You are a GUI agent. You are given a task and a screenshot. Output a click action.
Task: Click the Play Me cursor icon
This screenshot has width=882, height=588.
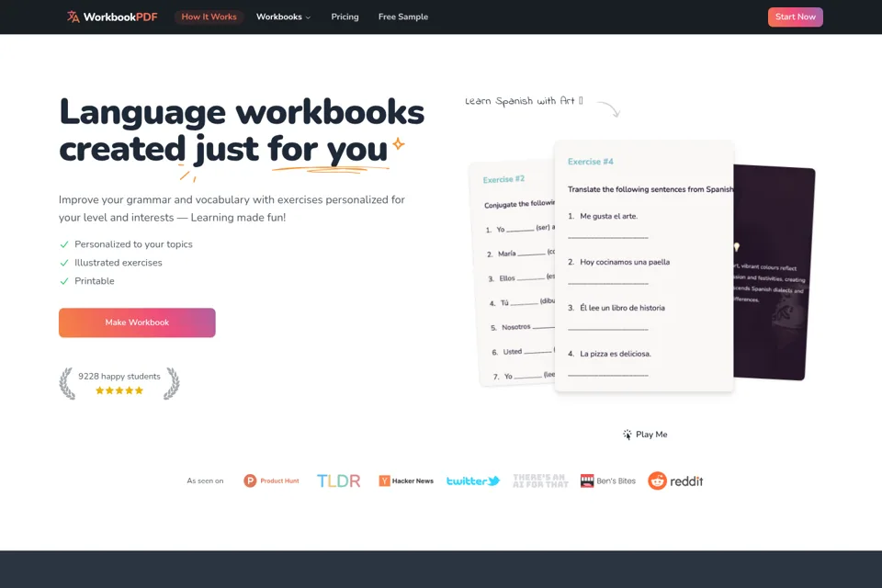pos(628,435)
